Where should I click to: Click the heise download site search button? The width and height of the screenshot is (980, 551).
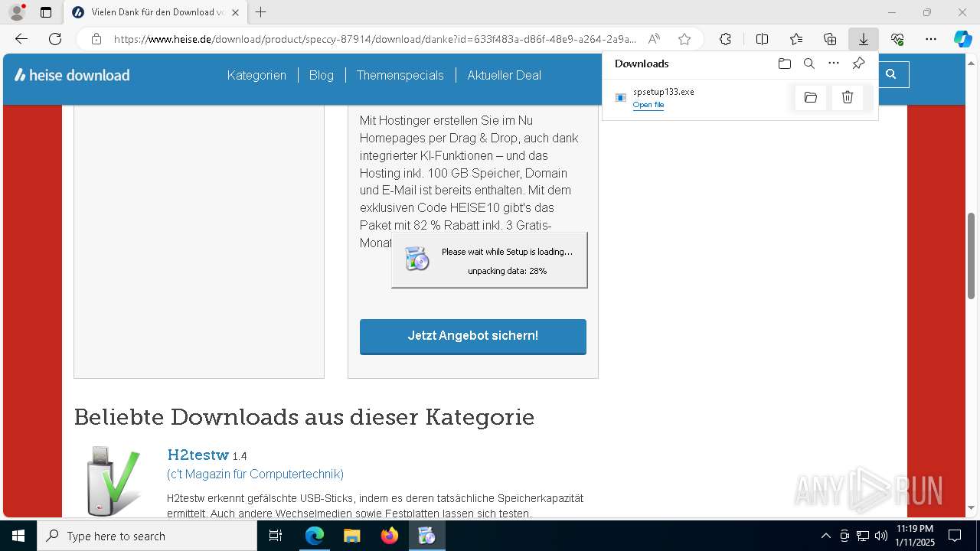click(891, 74)
